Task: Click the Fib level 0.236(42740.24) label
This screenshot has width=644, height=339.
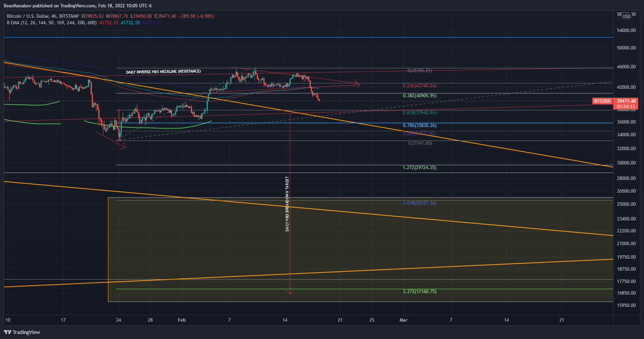Action: tap(420, 86)
